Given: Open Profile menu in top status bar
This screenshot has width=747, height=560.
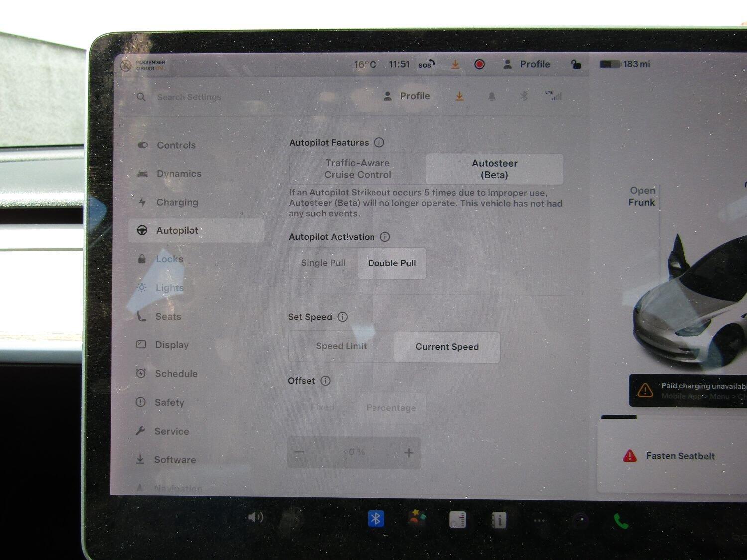Looking at the screenshot, I should click(x=527, y=64).
